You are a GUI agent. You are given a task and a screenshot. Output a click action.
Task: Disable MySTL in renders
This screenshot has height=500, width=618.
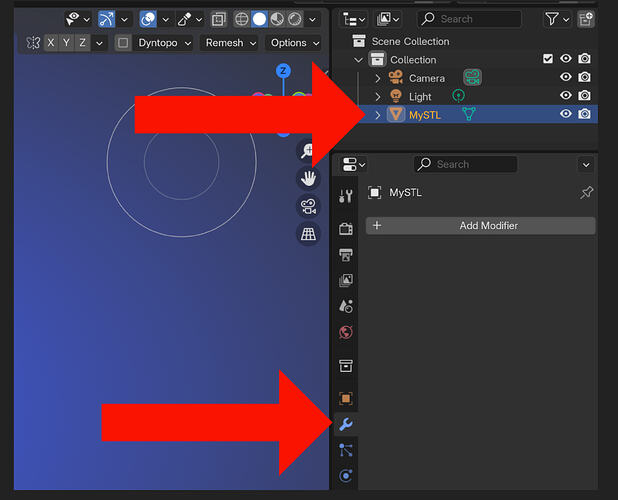point(584,114)
